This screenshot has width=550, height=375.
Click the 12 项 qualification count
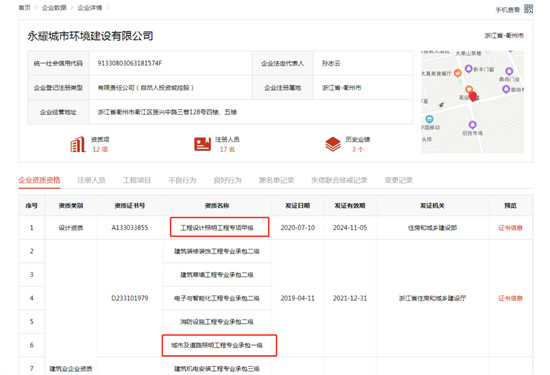100,149
